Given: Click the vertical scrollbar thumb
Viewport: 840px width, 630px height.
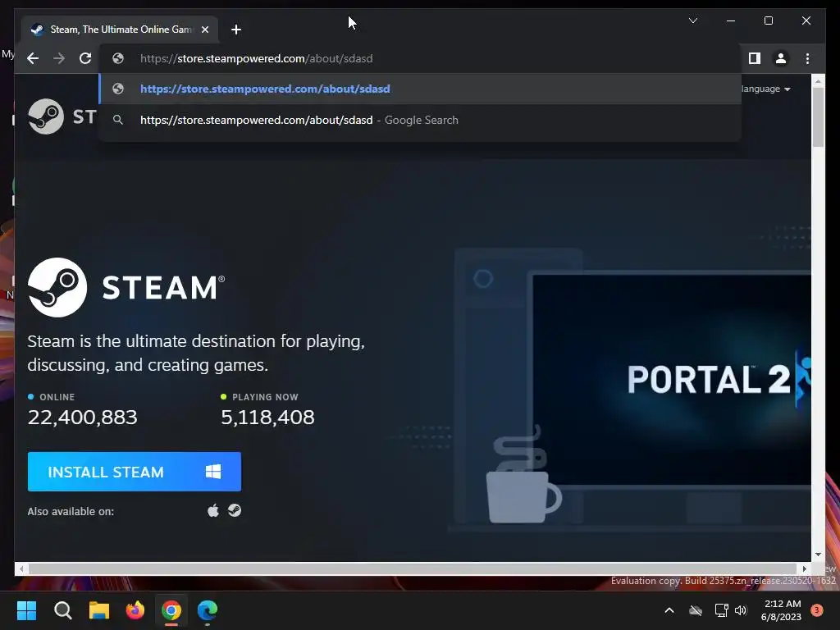Looking at the screenshot, I should pyautogui.click(x=818, y=116).
